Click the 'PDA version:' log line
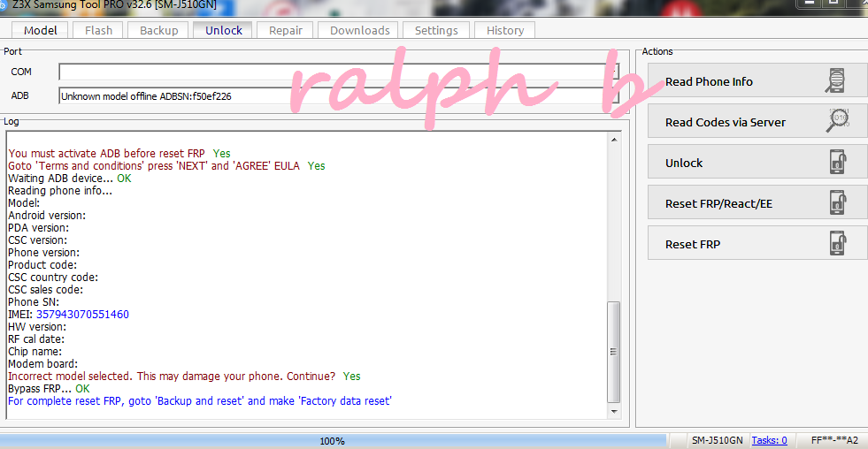The image size is (868, 449). coord(38,228)
